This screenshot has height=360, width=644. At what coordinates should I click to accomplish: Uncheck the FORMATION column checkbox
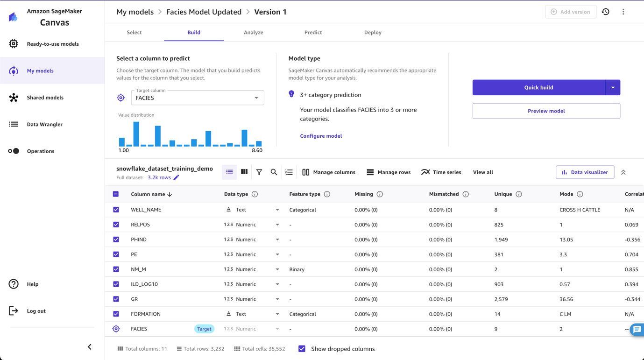(x=116, y=314)
